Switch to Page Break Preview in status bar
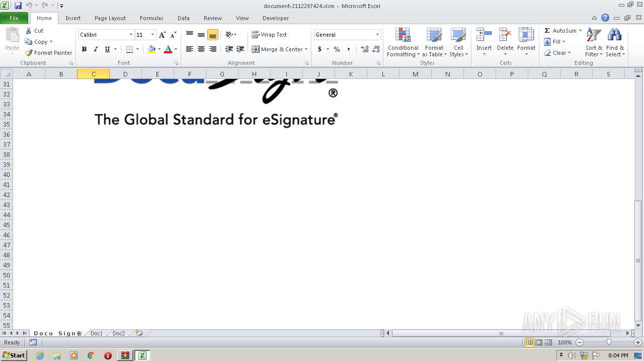Image resolution: width=644 pixels, height=362 pixels. [x=548, y=342]
